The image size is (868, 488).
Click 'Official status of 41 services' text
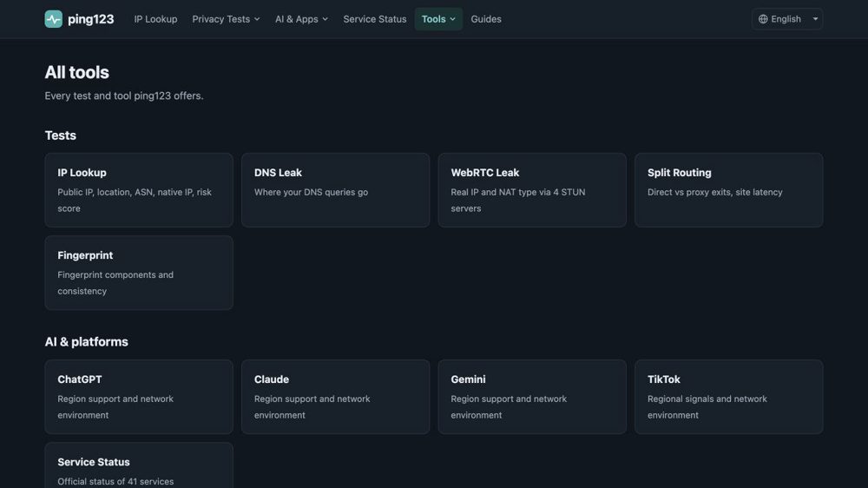point(115,481)
